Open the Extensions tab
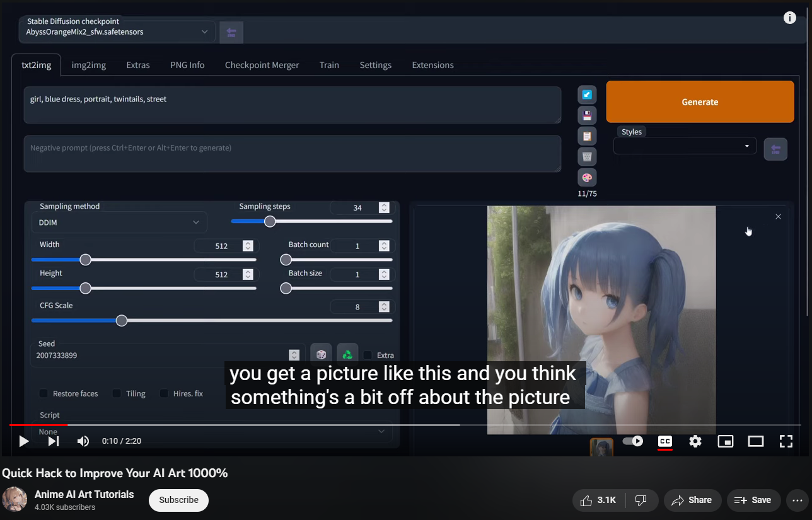Screen dimensions: 812x520 point(432,65)
